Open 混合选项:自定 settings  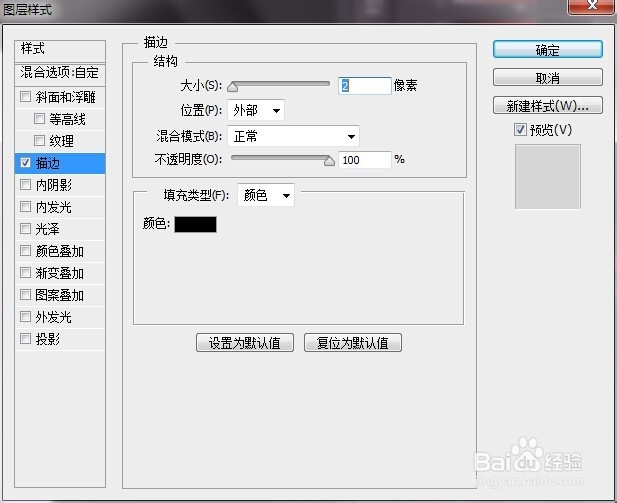(x=59, y=72)
